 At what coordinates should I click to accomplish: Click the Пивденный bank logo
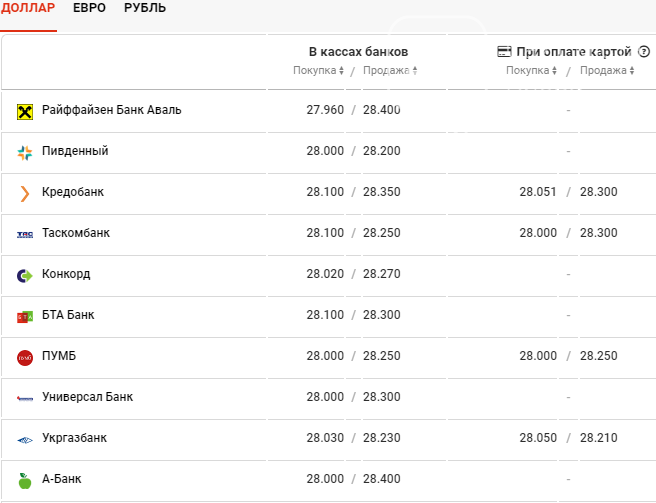(25, 153)
